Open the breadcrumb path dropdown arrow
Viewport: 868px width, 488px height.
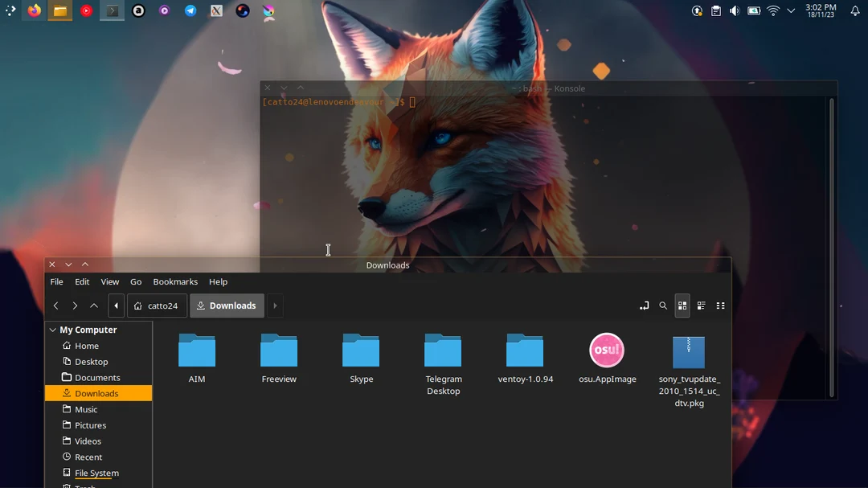pos(274,306)
